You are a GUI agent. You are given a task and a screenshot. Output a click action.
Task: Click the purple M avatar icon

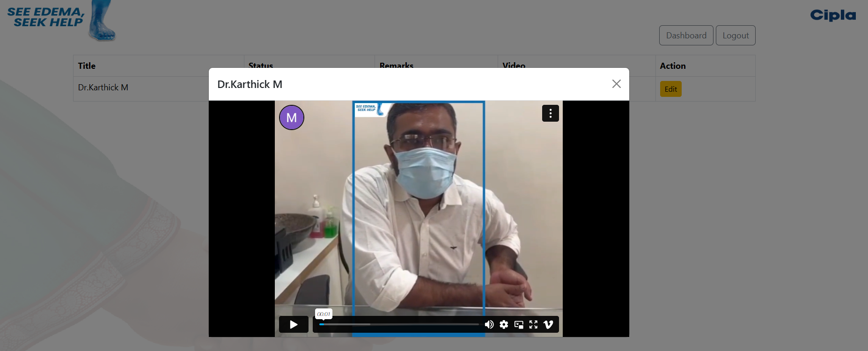[x=291, y=117]
